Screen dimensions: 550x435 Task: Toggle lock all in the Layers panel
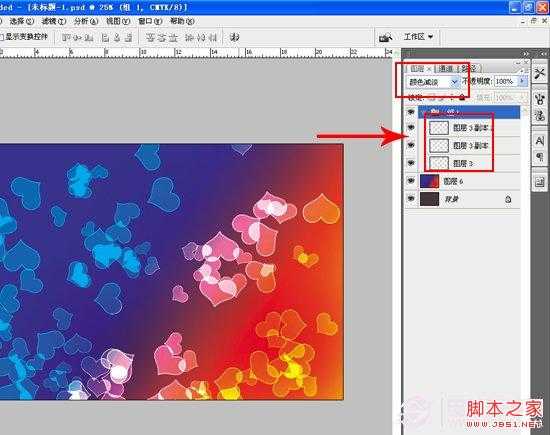click(x=462, y=98)
